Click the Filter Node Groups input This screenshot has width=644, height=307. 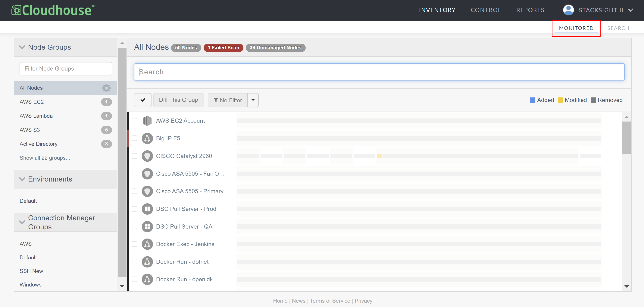tap(65, 68)
